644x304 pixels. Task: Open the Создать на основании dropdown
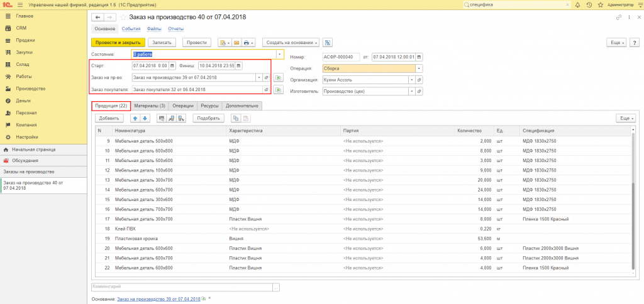click(291, 43)
